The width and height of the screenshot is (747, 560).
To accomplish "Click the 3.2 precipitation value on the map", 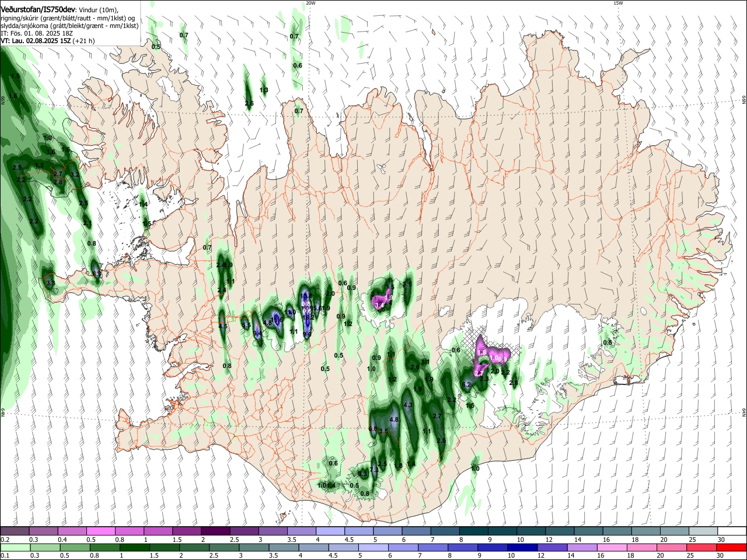I will (75, 174).
